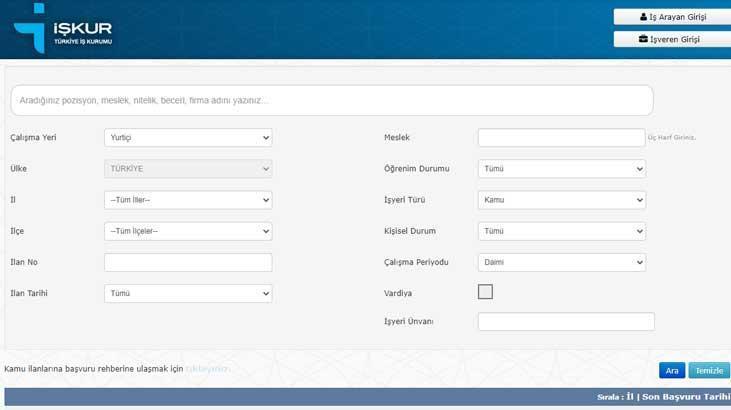This screenshot has height=410, width=731.
Task: Click the İlan No input field
Action: 188,262
